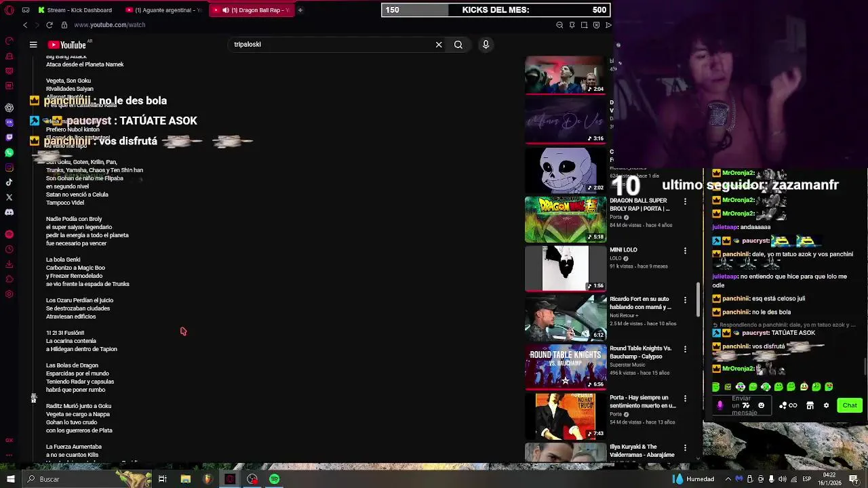Viewport: 868px width, 488px height.
Task: Open the chat shop icon
Action: pyautogui.click(x=810, y=405)
